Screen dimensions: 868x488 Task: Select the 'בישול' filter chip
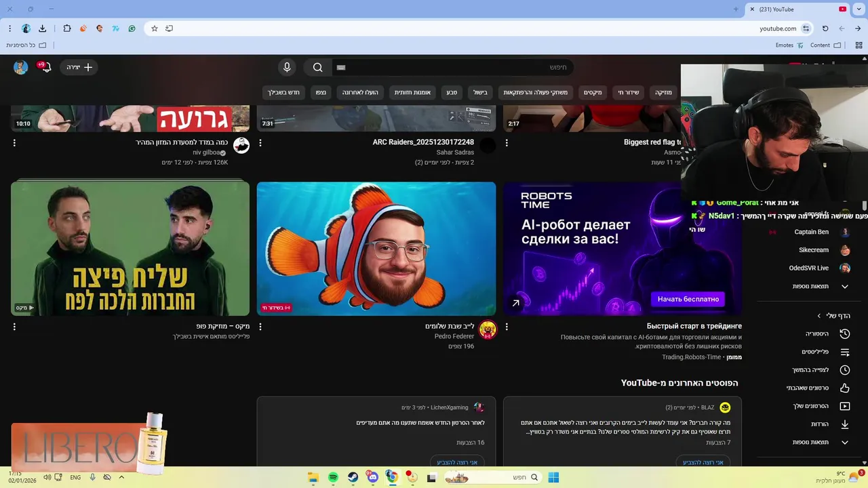480,92
